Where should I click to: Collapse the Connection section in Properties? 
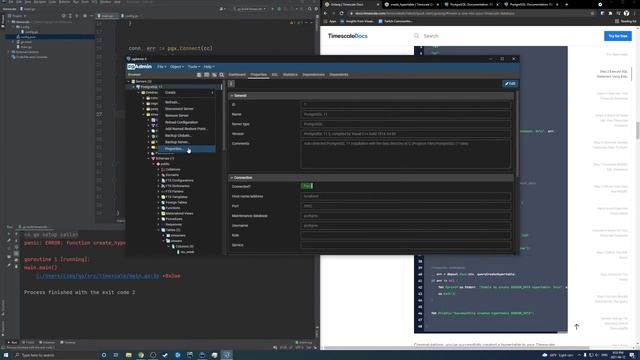[231, 178]
